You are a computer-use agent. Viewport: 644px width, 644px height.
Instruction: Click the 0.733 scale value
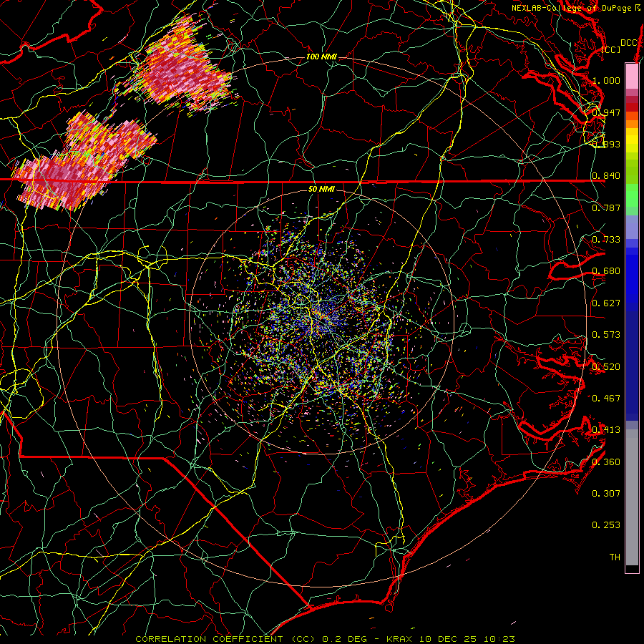(x=606, y=240)
